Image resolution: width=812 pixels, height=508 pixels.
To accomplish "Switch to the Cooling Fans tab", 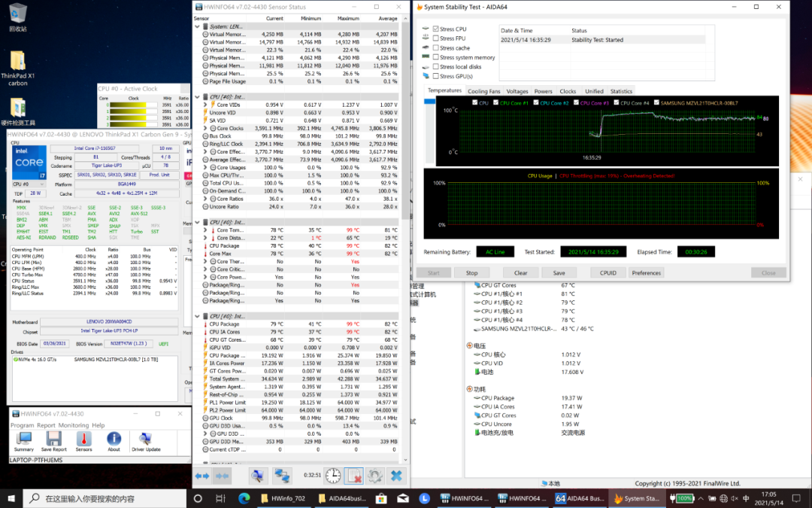I will click(x=483, y=91).
